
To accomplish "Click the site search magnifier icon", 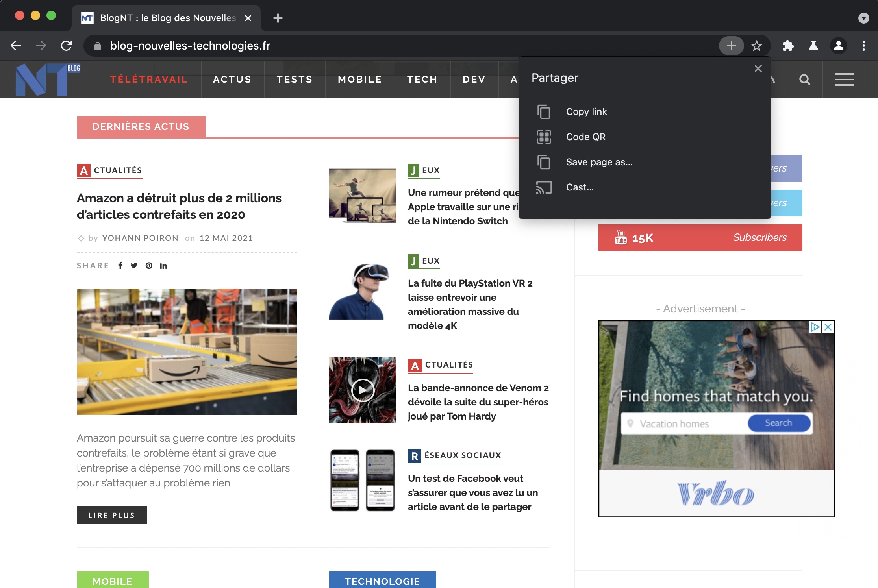I will (804, 80).
